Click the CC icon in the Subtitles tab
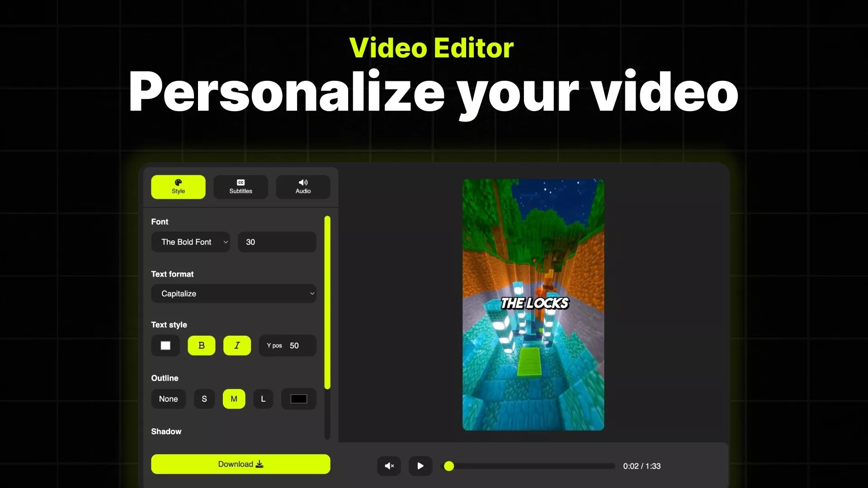The height and width of the screenshot is (488, 868). [x=241, y=183]
